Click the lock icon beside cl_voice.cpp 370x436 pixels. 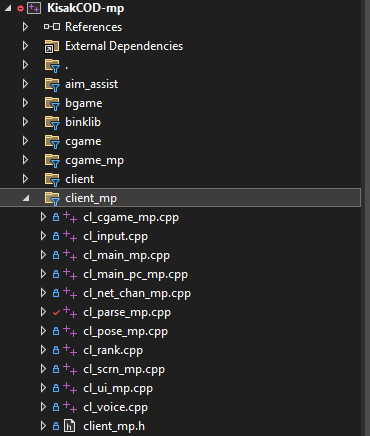pyautogui.click(x=56, y=407)
